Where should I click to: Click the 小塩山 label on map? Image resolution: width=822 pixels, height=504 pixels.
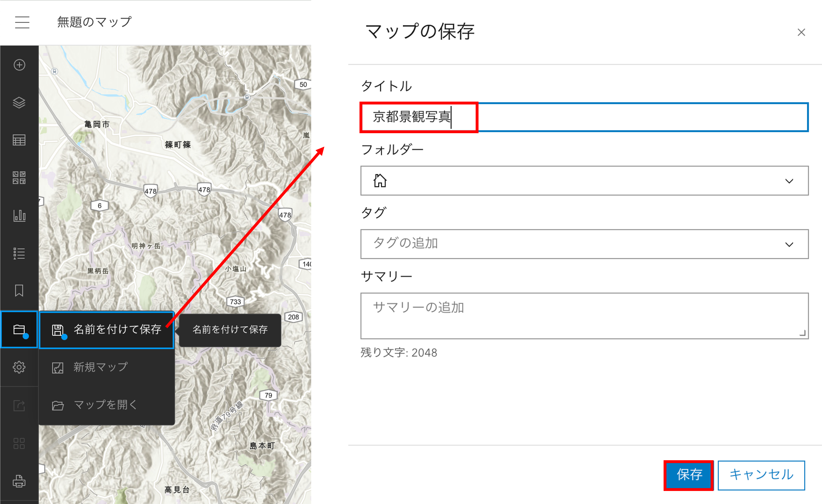tap(236, 269)
